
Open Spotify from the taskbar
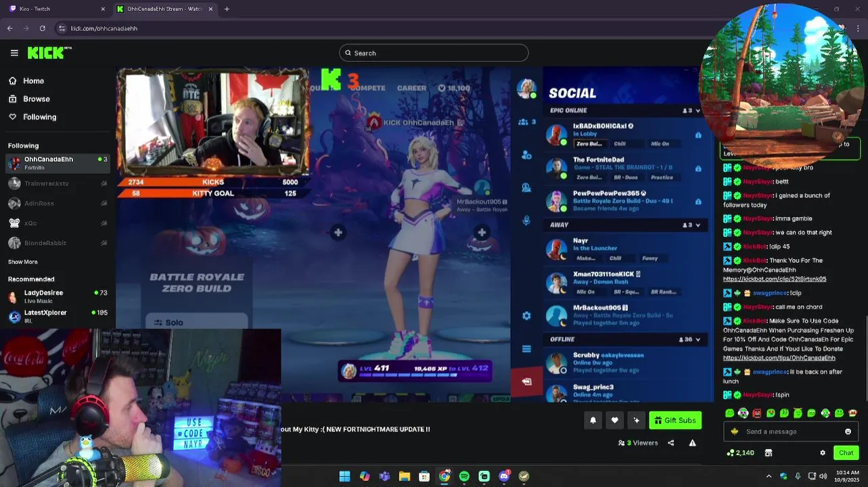464,476
